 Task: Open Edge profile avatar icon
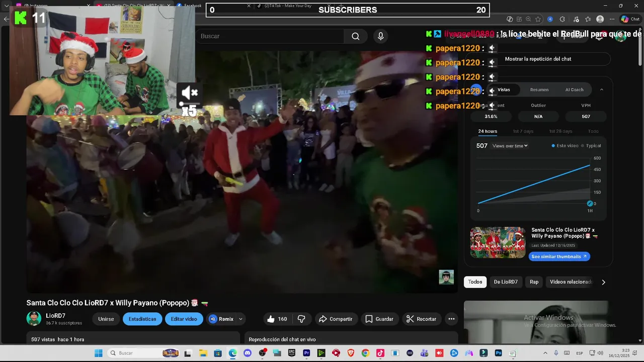tap(600, 19)
